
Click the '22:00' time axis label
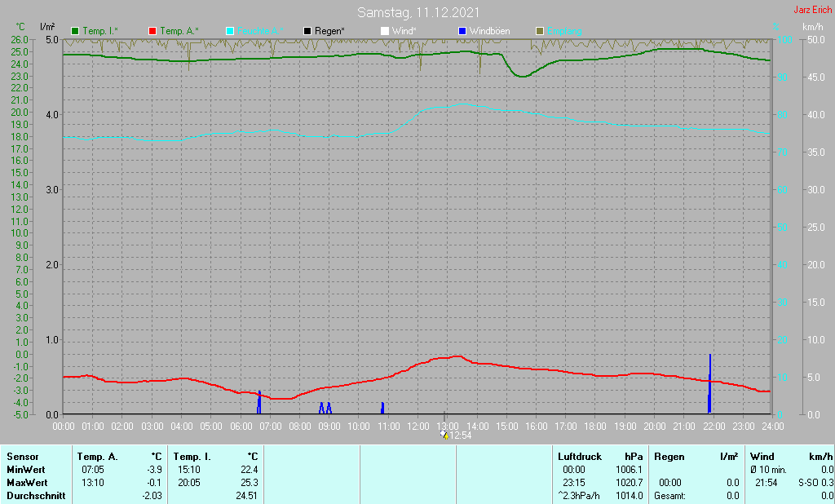[x=714, y=427]
